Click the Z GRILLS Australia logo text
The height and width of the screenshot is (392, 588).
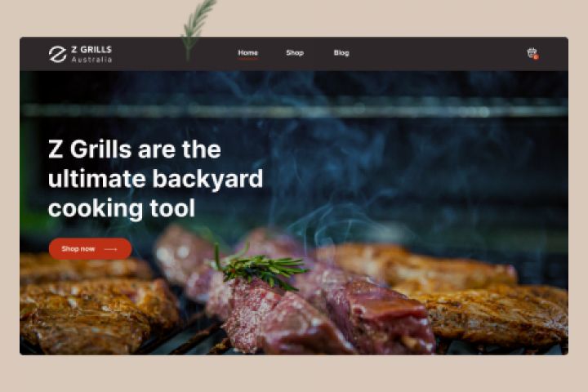[91, 55]
